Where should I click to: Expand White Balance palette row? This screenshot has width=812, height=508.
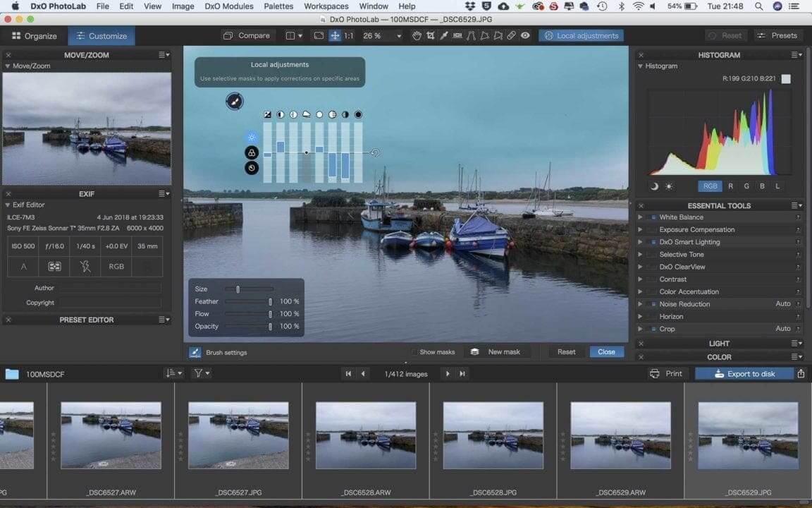(640, 217)
